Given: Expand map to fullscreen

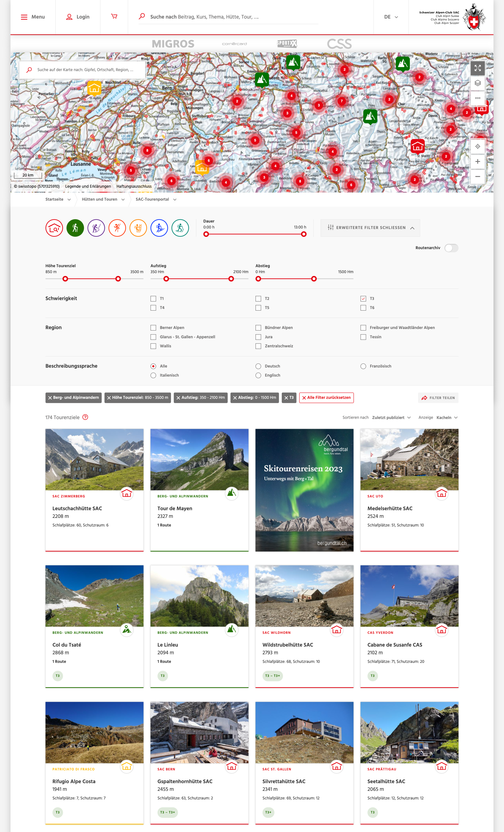Looking at the screenshot, I should 477,68.
